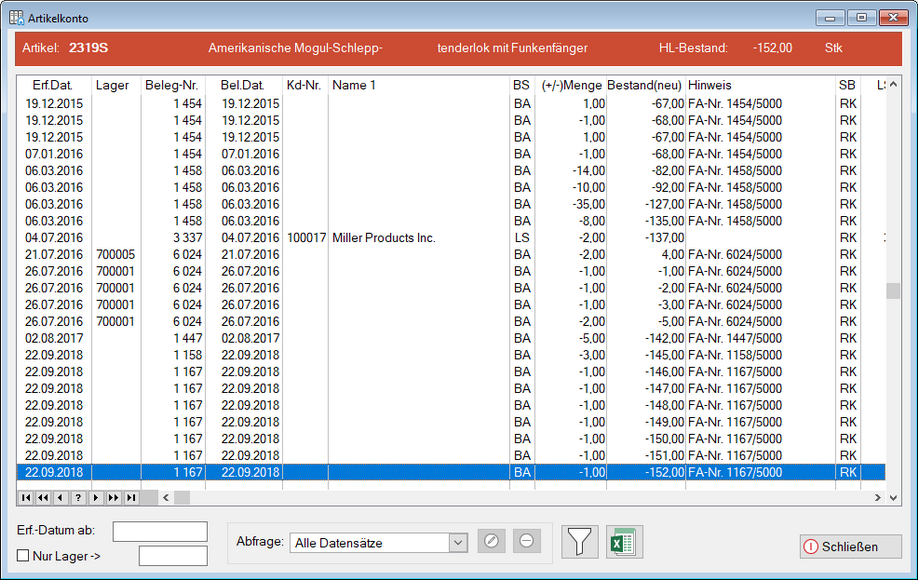The width and height of the screenshot is (918, 580).
Task: Jump to the first record
Action: [26, 497]
